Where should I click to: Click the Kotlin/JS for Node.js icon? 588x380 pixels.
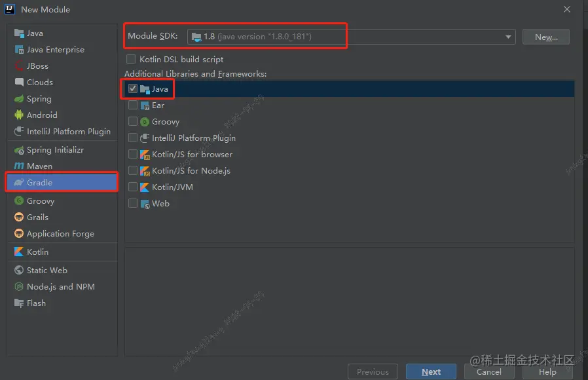(x=145, y=171)
